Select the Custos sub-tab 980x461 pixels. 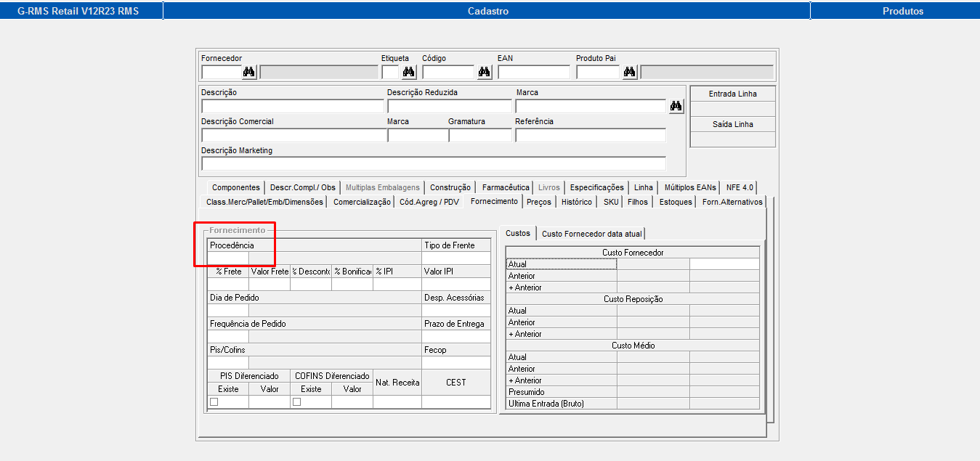[518, 233]
